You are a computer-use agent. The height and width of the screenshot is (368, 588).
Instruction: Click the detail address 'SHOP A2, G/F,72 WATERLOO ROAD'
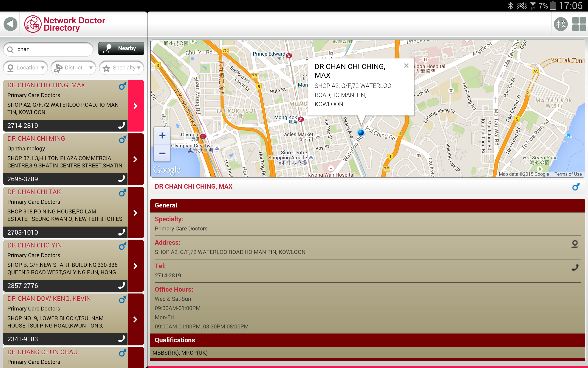(x=230, y=252)
